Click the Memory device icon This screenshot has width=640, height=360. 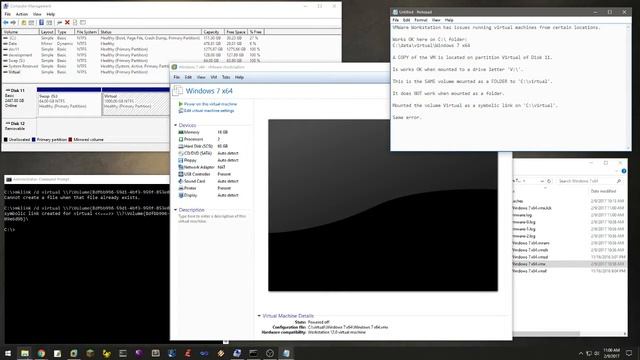[x=181, y=132]
